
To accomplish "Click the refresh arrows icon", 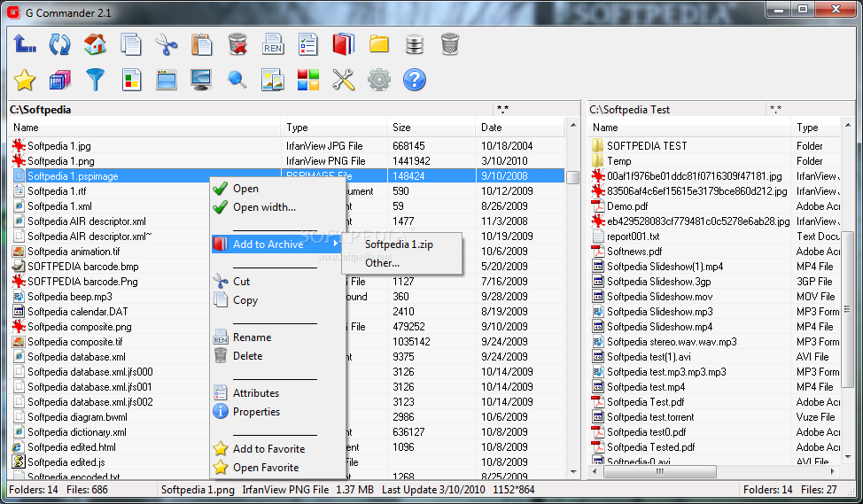I will click(x=59, y=44).
